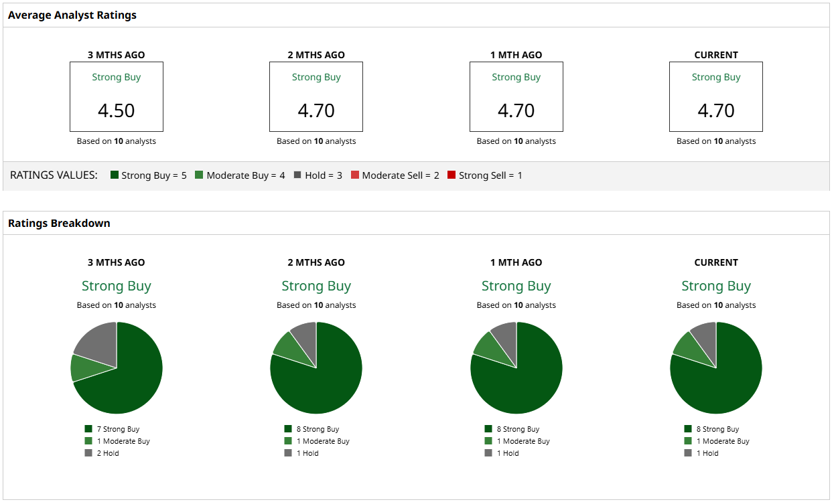Click the CURRENT ratings pie chart
834x504 pixels.
(716, 368)
